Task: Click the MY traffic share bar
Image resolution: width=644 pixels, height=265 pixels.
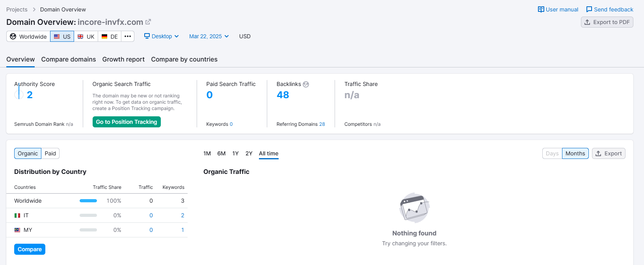Action: pos(88,230)
